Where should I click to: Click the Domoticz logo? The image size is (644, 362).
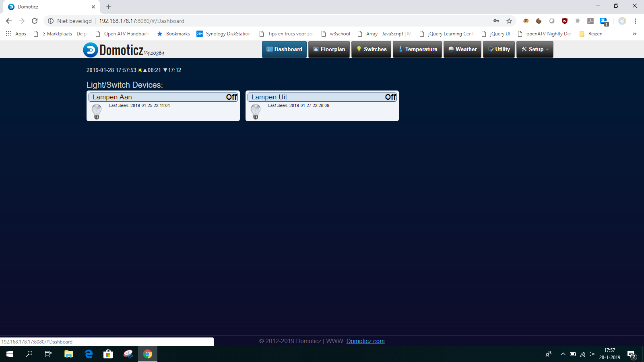(x=123, y=50)
